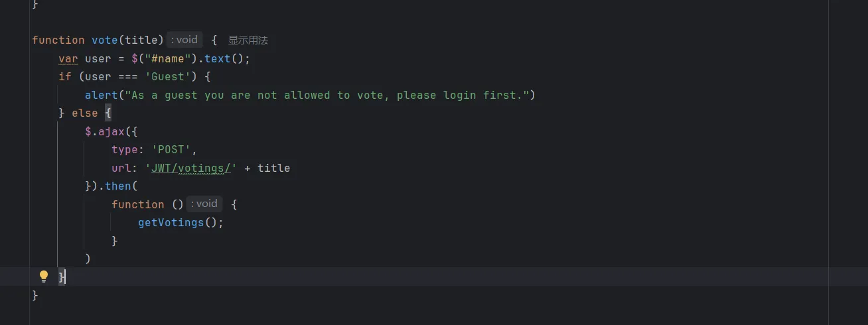Viewport: 868px width, 325px height.
Task: Click the alert call in the if block
Action: pos(101,95)
